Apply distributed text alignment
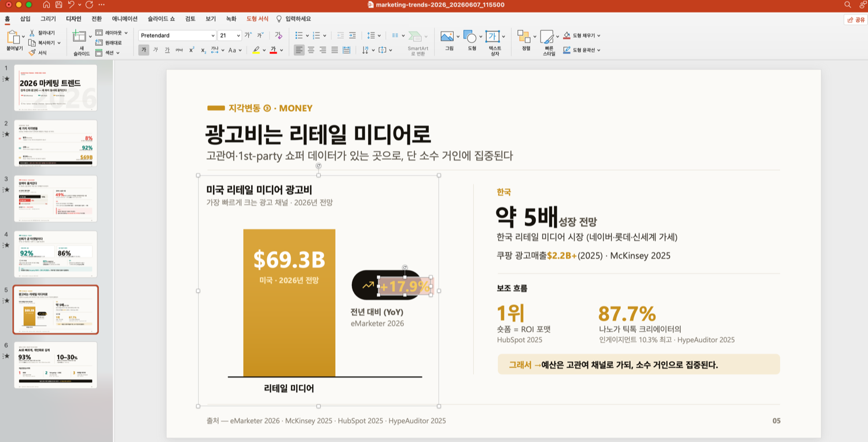Screen dimensions: 868x442 (x=347, y=50)
